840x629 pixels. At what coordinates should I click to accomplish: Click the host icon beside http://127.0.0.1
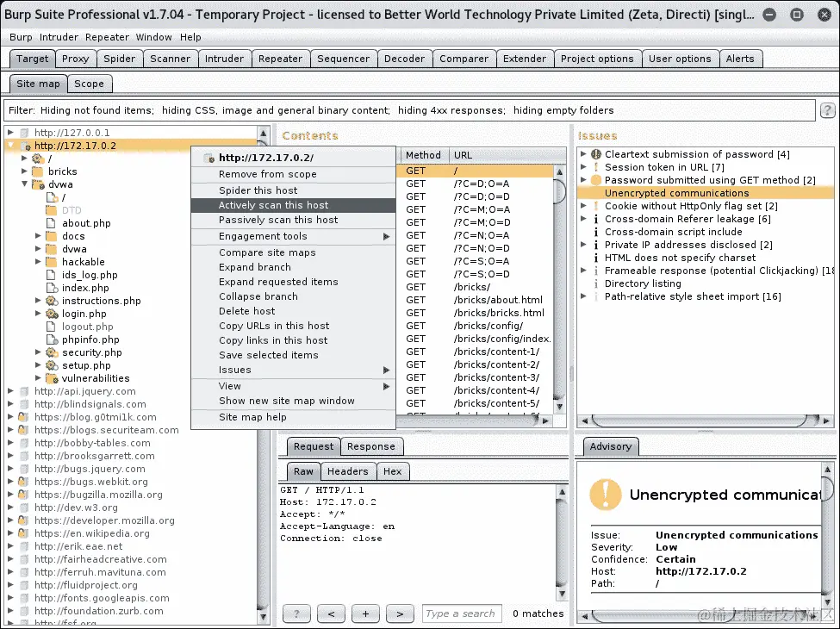tap(24, 133)
